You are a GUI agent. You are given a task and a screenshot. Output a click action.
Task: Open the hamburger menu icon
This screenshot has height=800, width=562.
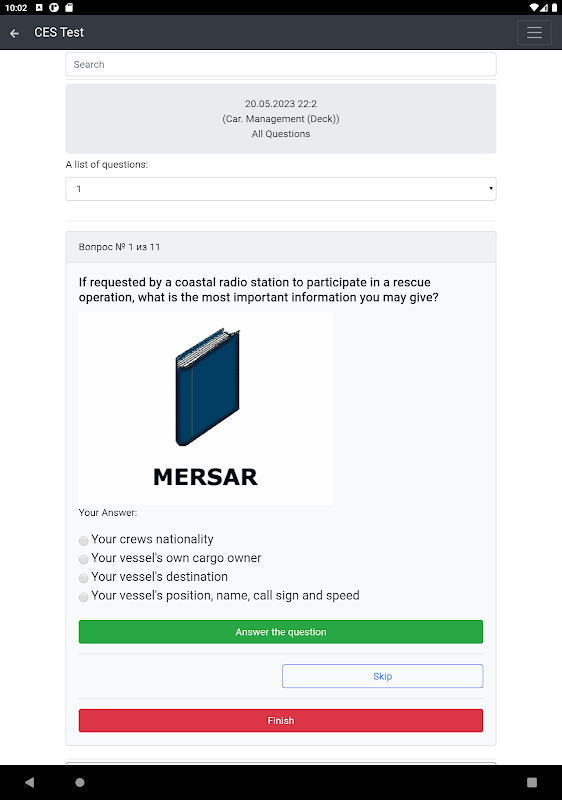(534, 33)
